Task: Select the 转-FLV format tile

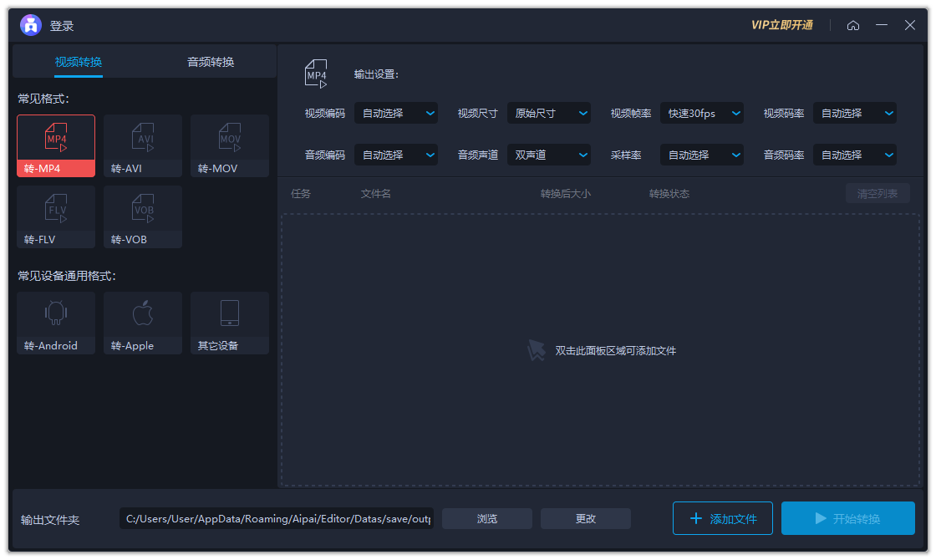Action: (x=56, y=216)
